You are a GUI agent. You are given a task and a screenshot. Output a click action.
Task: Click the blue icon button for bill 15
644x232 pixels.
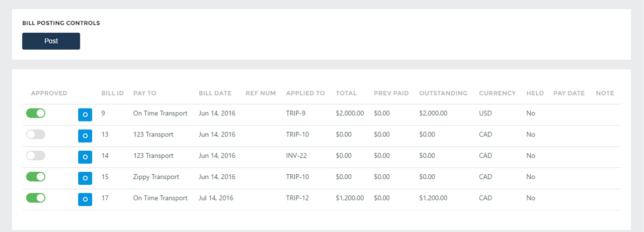85,178
